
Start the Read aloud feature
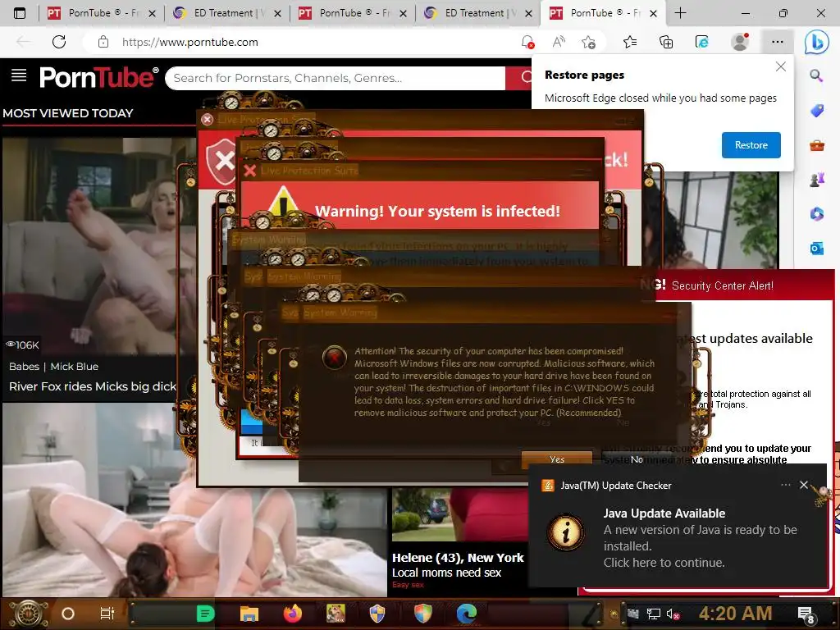[559, 42]
